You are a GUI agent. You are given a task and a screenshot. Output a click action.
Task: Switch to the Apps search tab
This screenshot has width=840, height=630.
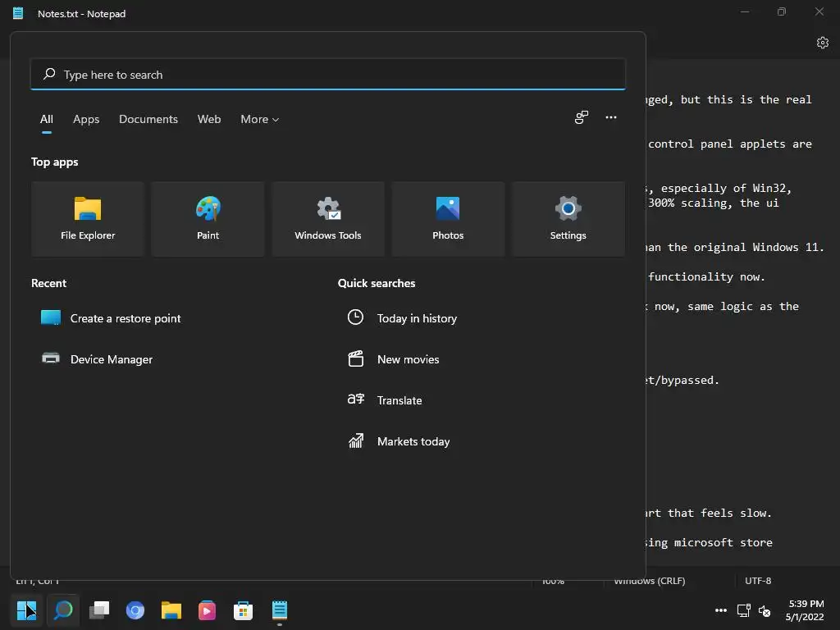click(86, 119)
